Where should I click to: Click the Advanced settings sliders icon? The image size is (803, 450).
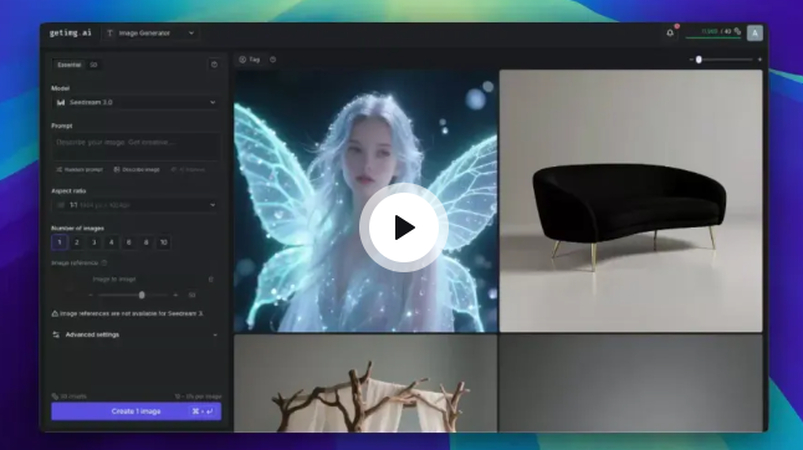[56, 335]
